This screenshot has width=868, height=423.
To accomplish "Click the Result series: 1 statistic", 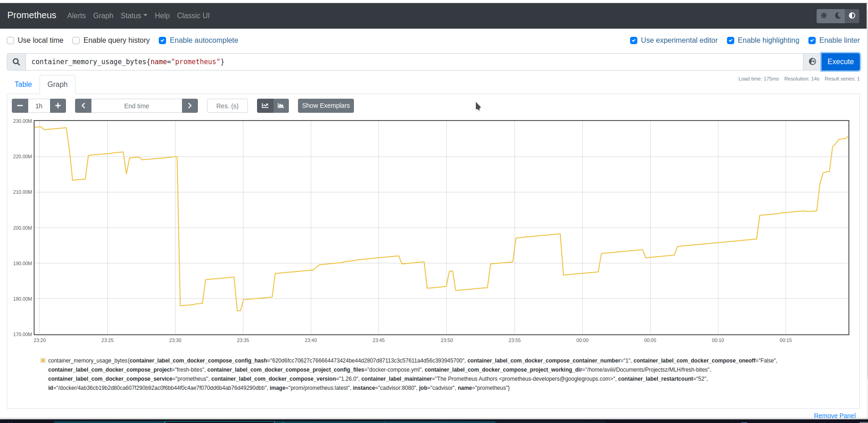I will pyautogui.click(x=842, y=79).
